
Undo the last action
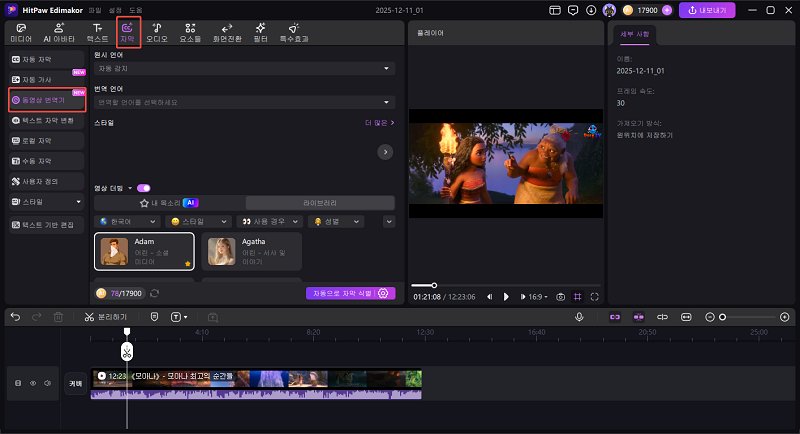(x=15, y=317)
